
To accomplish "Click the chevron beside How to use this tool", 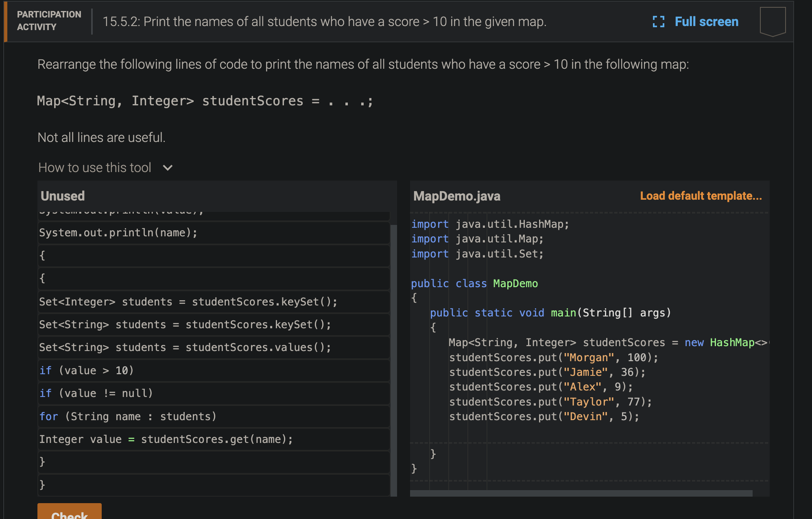I will [167, 168].
